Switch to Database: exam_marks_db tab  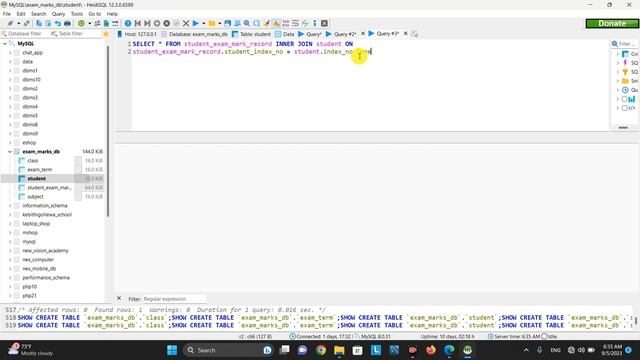click(195, 34)
